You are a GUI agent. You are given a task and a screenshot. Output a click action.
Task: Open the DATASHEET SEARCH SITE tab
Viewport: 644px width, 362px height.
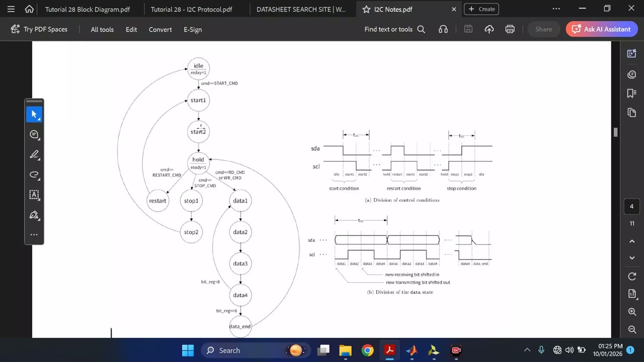(x=301, y=9)
